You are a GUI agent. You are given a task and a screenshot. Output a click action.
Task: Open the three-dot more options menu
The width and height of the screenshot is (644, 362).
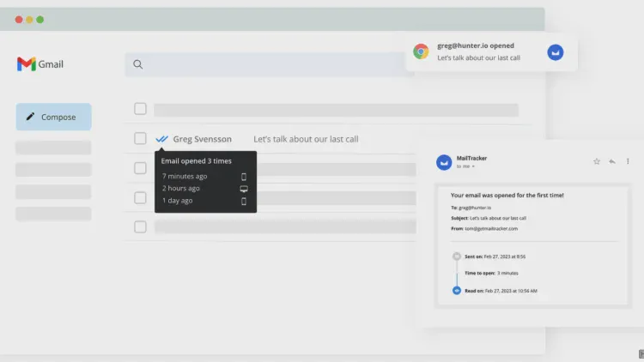coord(628,161)
